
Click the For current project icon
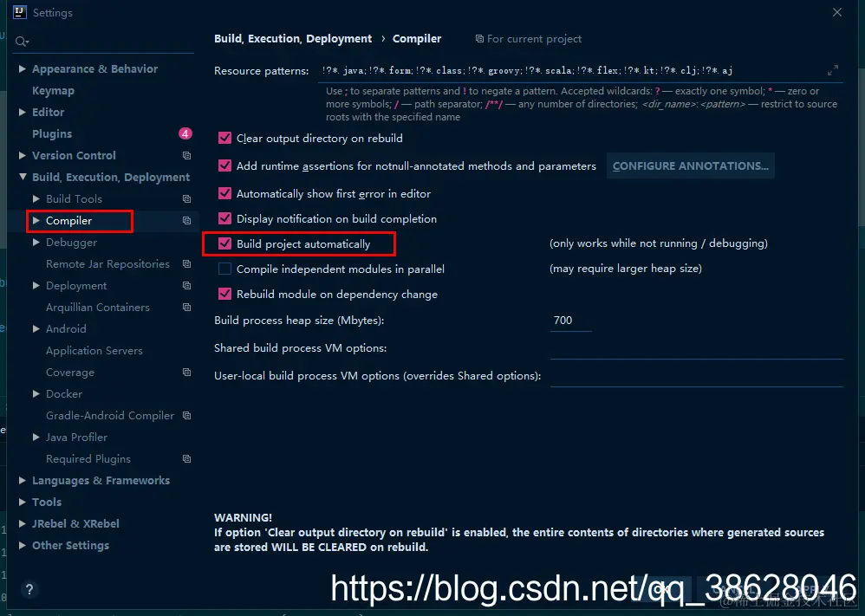click(x=479, y=39)
